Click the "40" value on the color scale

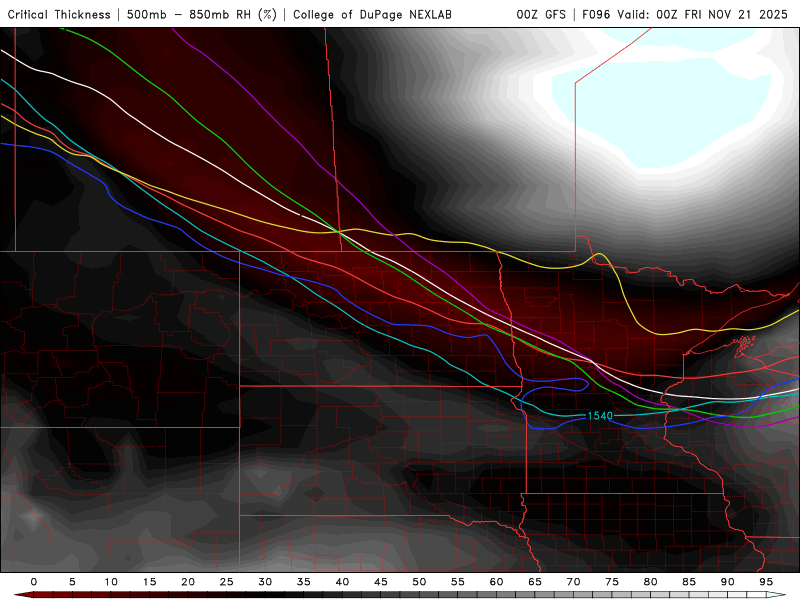pos(342,582)
